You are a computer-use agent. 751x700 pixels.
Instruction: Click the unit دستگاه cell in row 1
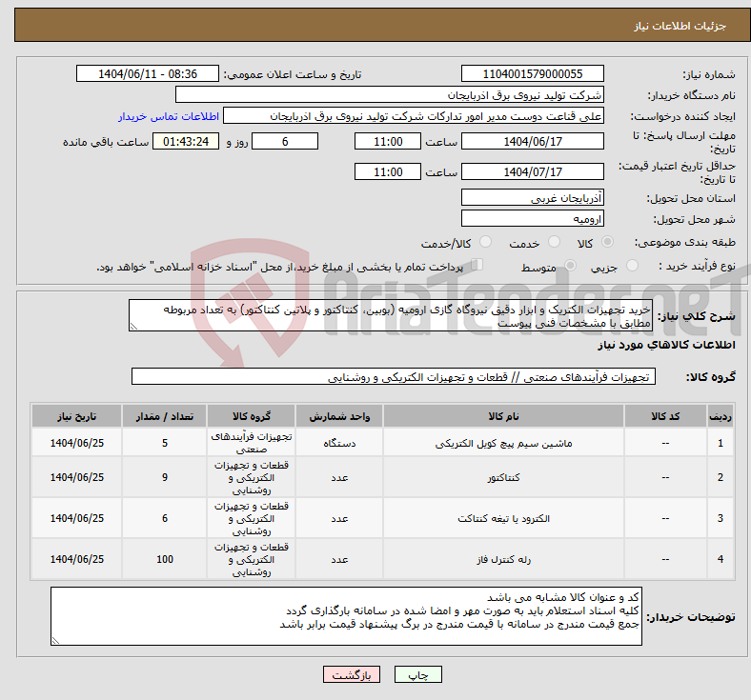(339, 443)
